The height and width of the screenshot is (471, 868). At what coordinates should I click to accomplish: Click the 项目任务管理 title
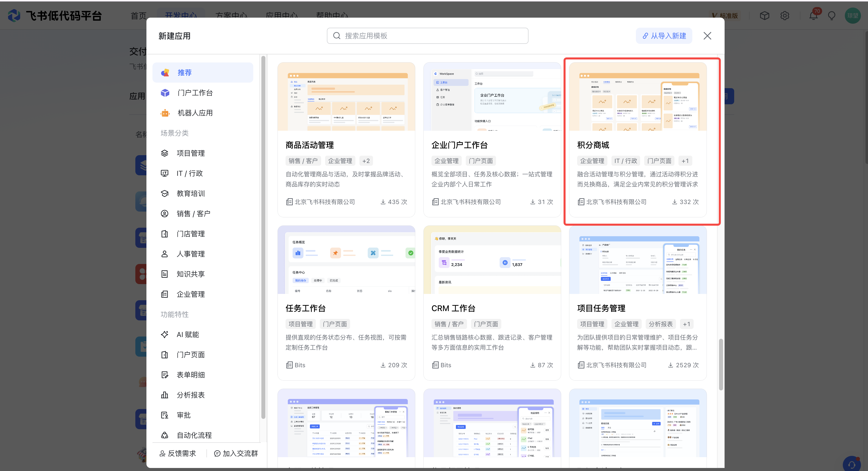coord(601,308)
